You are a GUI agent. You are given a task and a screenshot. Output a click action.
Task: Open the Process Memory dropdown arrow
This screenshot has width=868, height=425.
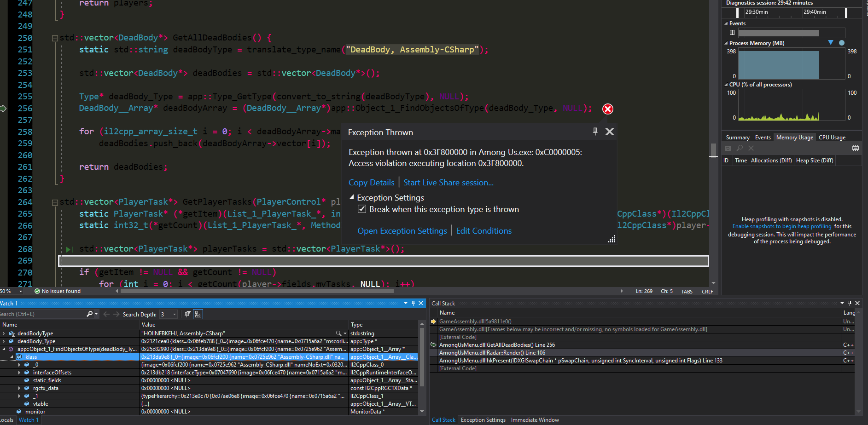point(831,43)
